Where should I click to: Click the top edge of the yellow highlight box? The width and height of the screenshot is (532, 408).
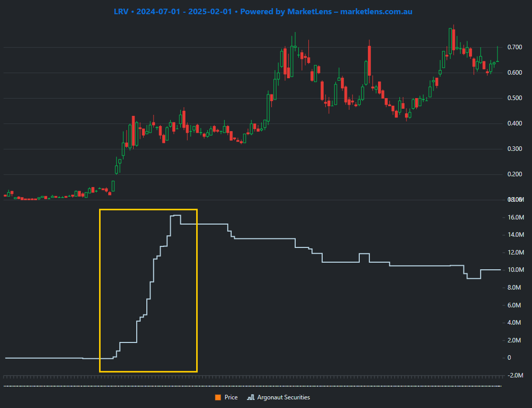coord(148,209)
